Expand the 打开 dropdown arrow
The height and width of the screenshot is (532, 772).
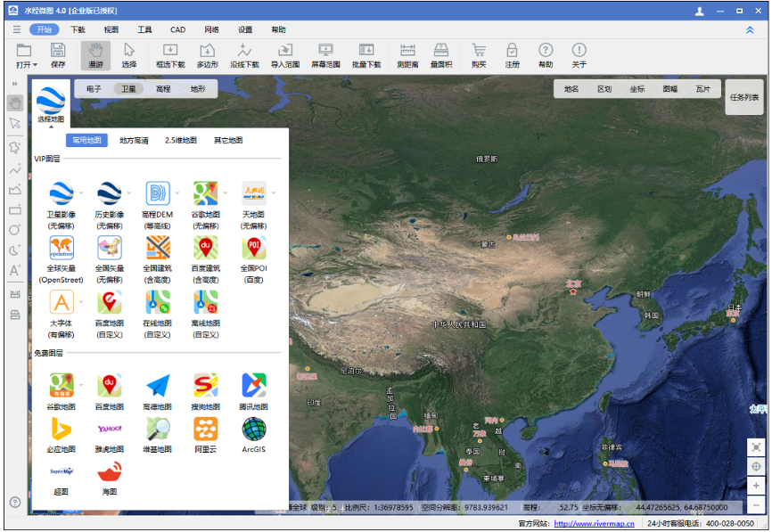coord(35,65)
